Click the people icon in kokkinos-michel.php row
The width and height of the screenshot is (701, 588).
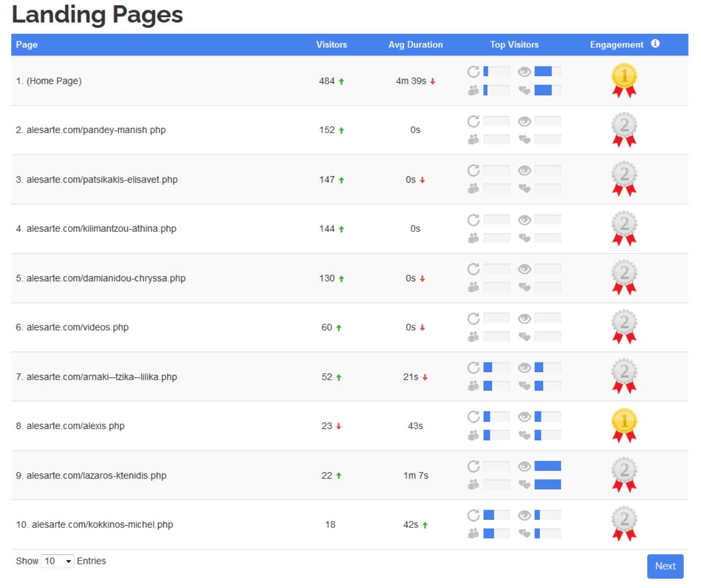[473, 533]
